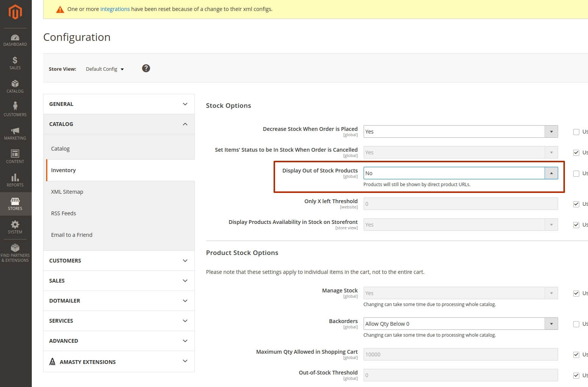The width and height of the screenshot is (588, 387).
Task: Uncheck system value for Only X left Threshold
Action: pos(576,204)
